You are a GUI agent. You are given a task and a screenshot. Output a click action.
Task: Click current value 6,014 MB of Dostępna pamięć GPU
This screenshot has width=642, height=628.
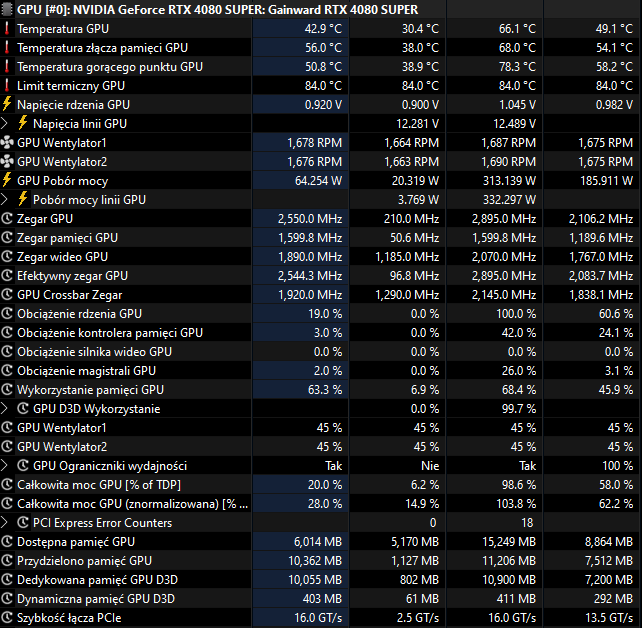click(318, 542)
